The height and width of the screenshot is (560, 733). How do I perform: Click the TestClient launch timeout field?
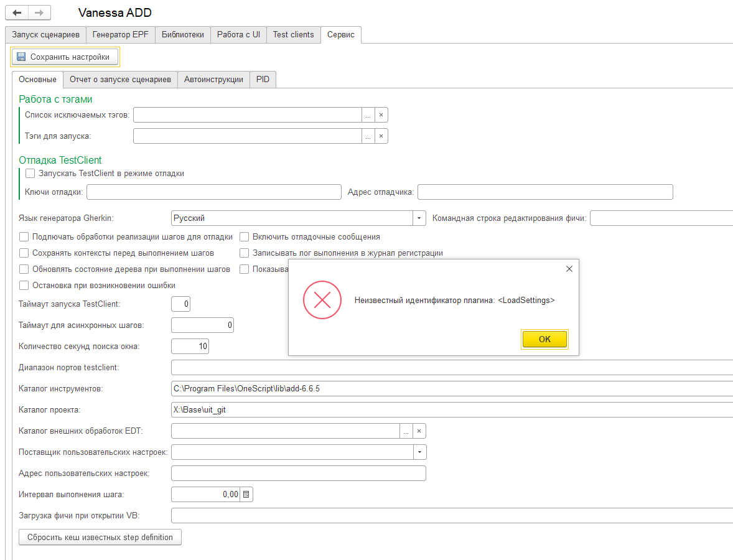(x=181, y=304)
